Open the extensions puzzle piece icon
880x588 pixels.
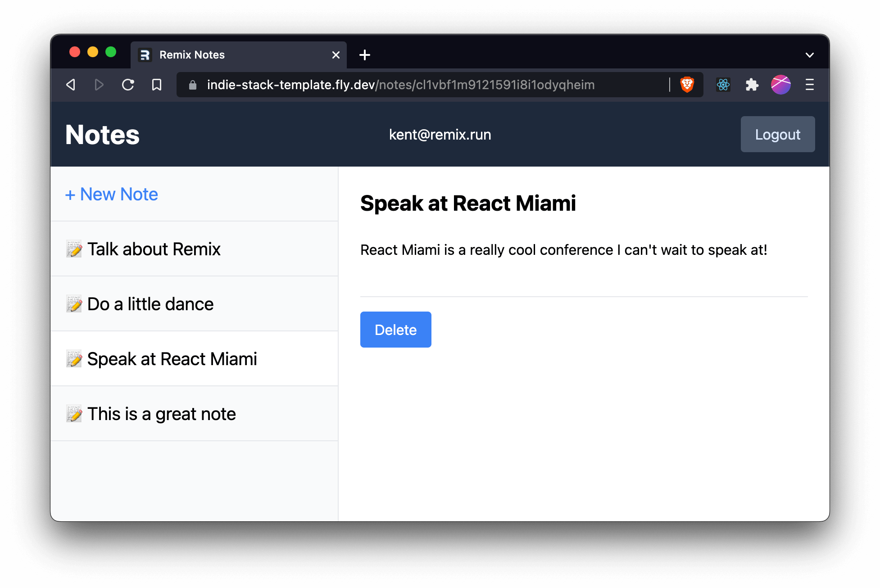pyautogui.click(x=752, y=85)
